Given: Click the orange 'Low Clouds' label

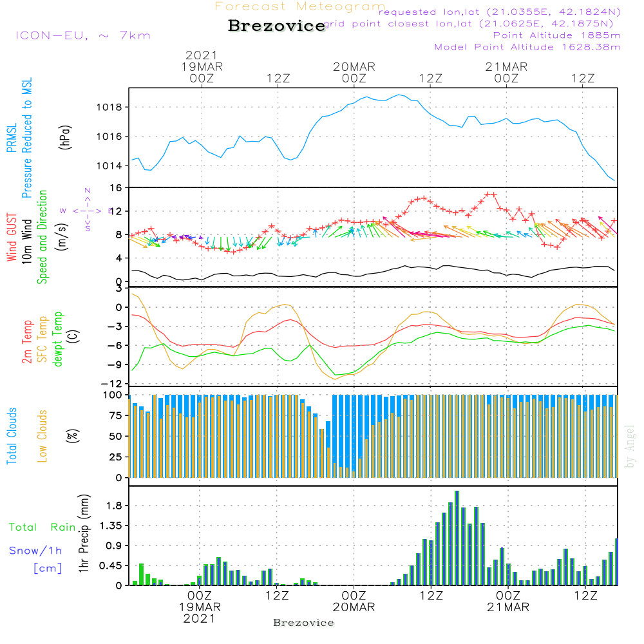Looking at the screenshot, I should 43,436.
